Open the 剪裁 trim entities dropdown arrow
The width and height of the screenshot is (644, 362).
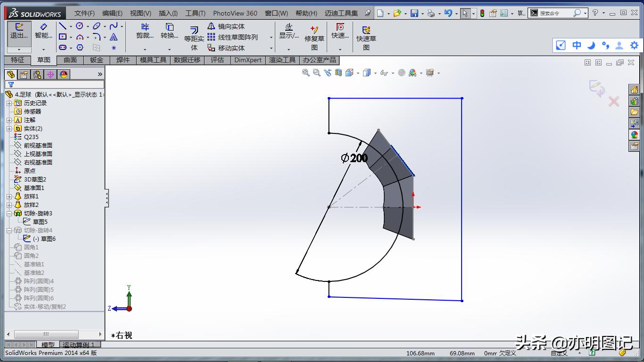145,49
